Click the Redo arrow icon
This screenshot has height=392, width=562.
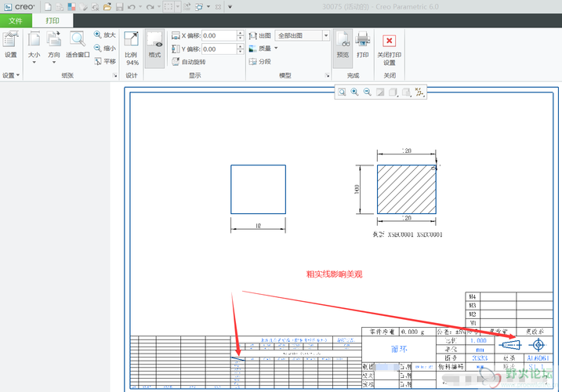click(x=150, y=7)
